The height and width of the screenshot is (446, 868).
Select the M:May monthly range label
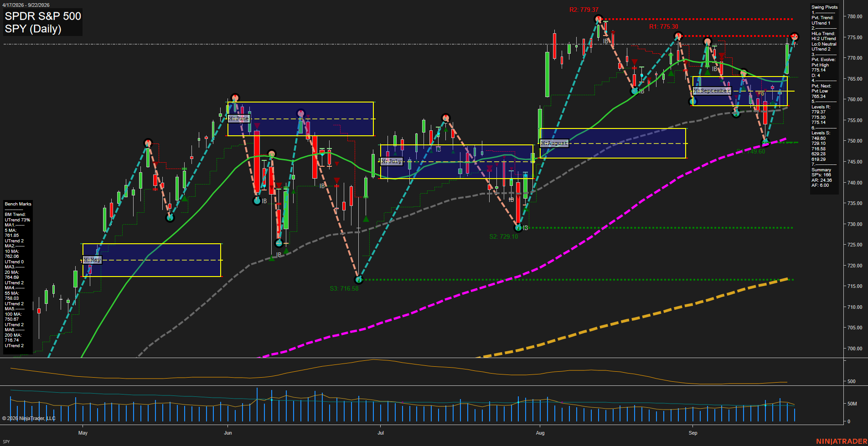click(x=92, y=260)
